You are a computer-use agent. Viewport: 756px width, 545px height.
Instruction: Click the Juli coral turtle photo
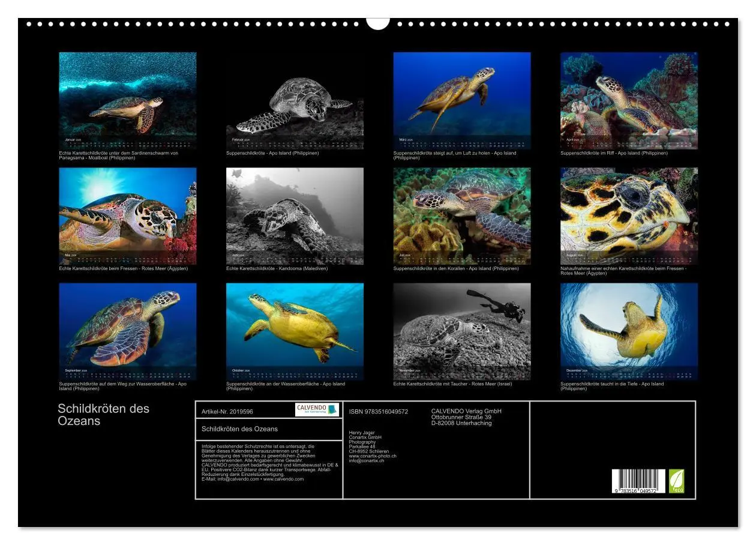click(x=461, y=216)
